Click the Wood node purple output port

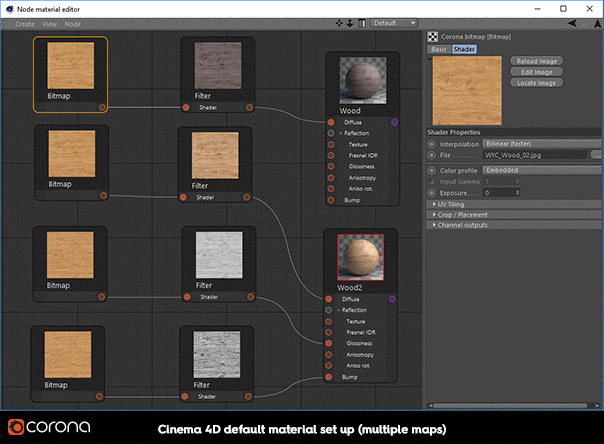[x=394, y=122]
